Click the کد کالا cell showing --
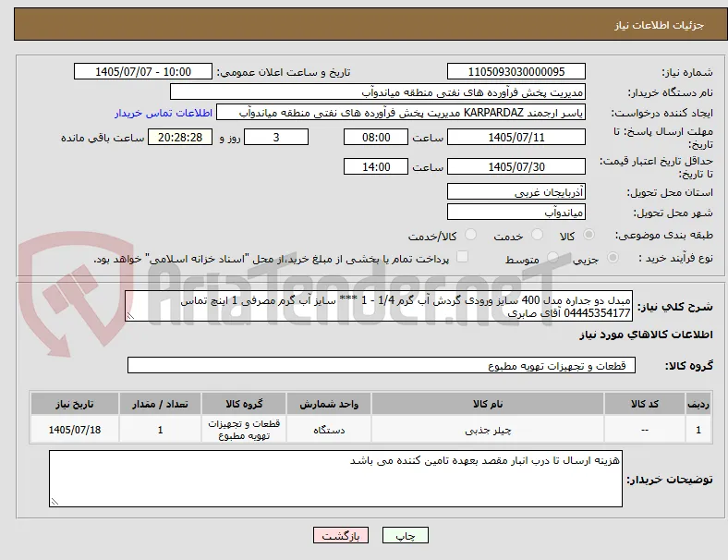 pos(645,430)
